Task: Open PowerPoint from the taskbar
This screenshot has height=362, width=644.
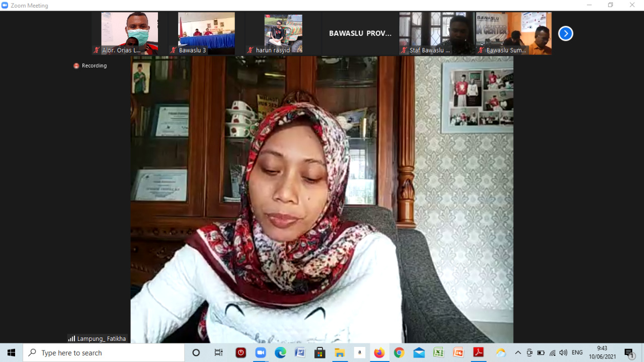Action: (x=458, y=353)
